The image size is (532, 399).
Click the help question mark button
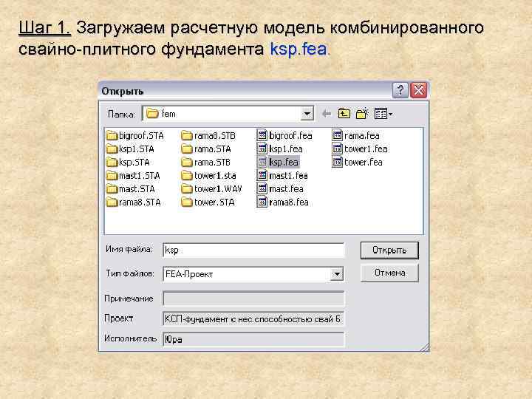pos(400,90)
